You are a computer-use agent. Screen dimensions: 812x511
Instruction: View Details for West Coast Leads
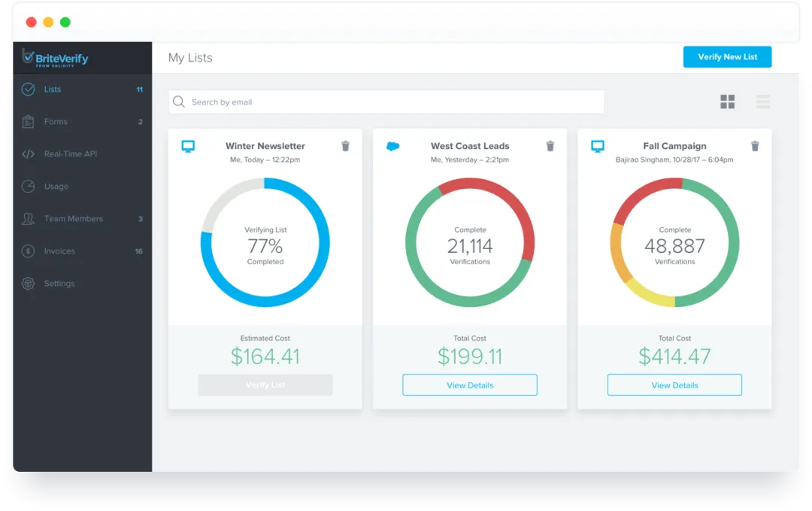[x=470, y=385]
